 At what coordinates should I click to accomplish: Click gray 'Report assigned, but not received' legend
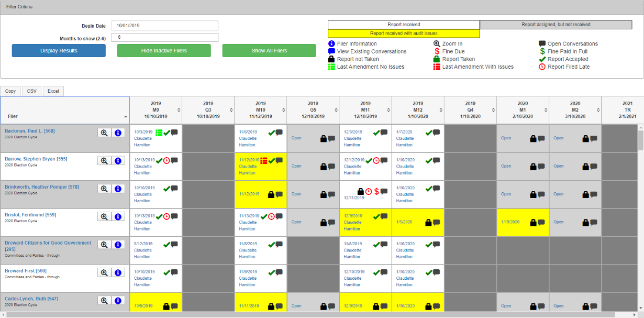[x=556, y=25]
